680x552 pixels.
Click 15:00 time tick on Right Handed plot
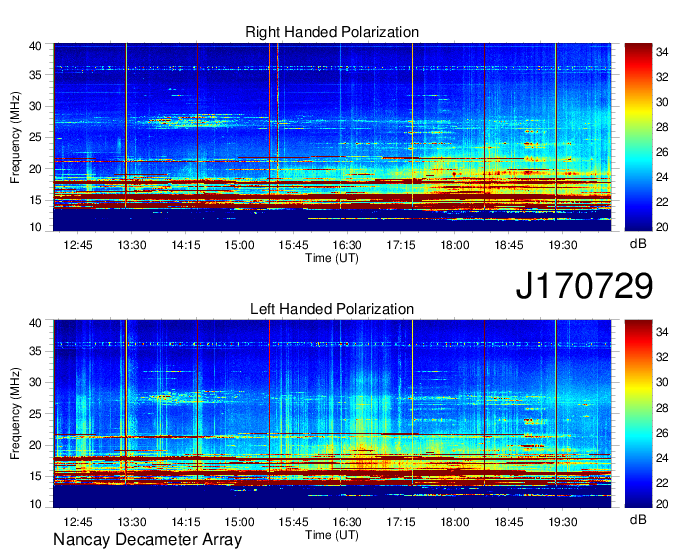tap(239, 245)
